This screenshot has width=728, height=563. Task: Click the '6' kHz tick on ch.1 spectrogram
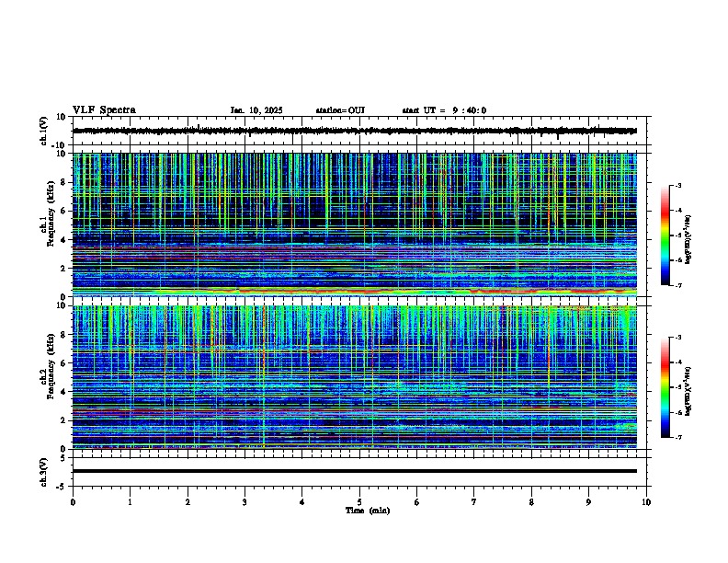click(64, 211)
